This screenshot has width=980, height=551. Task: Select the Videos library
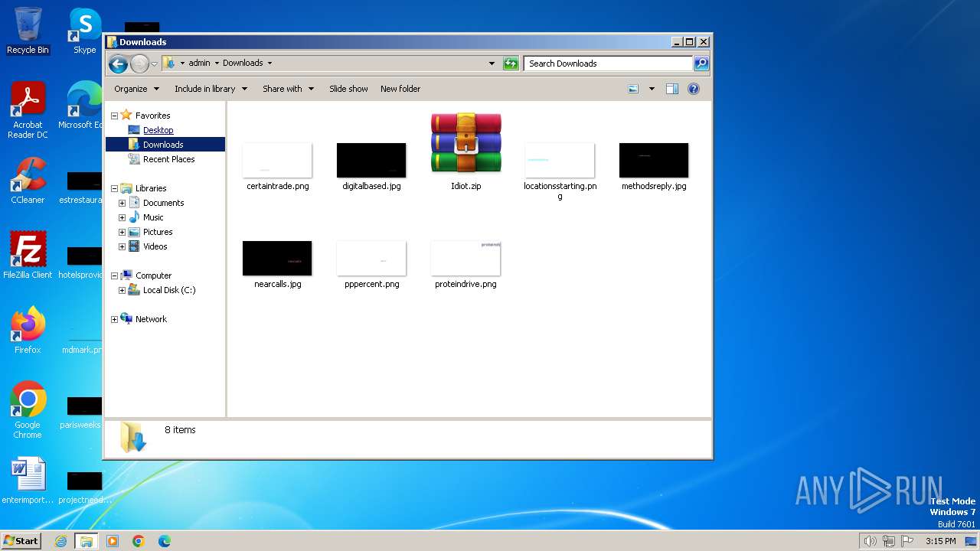pos(155,246)
